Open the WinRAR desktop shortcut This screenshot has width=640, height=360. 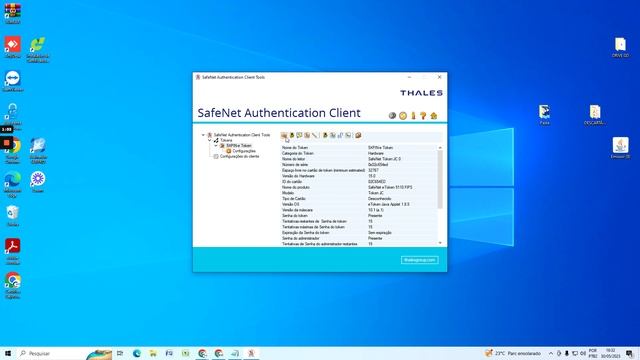(13, 13)
